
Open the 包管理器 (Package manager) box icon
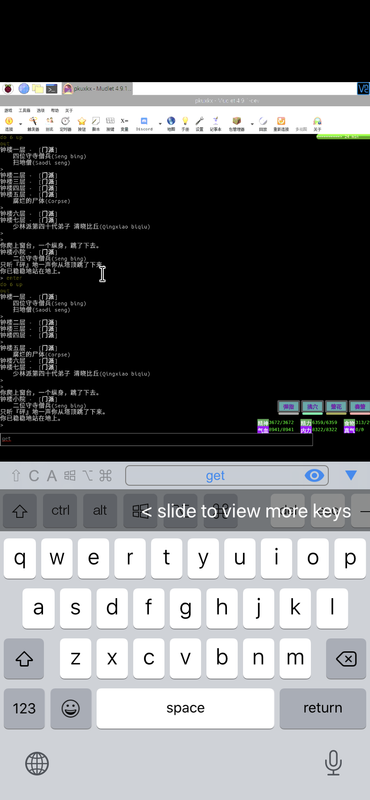coord(236,124)
